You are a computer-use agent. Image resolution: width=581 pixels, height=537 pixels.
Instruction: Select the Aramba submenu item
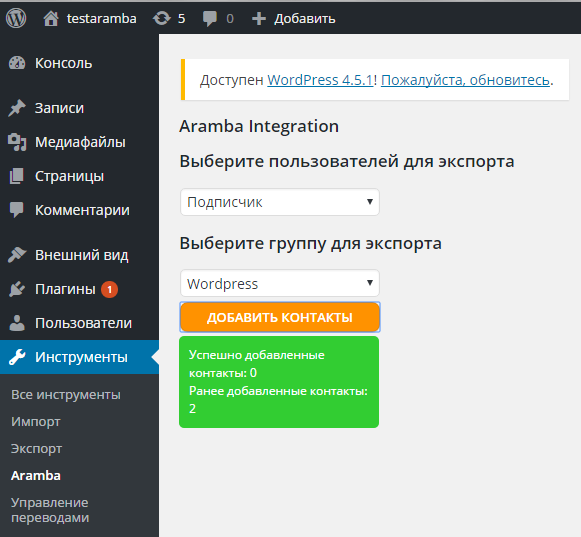[x=36, y=475]
